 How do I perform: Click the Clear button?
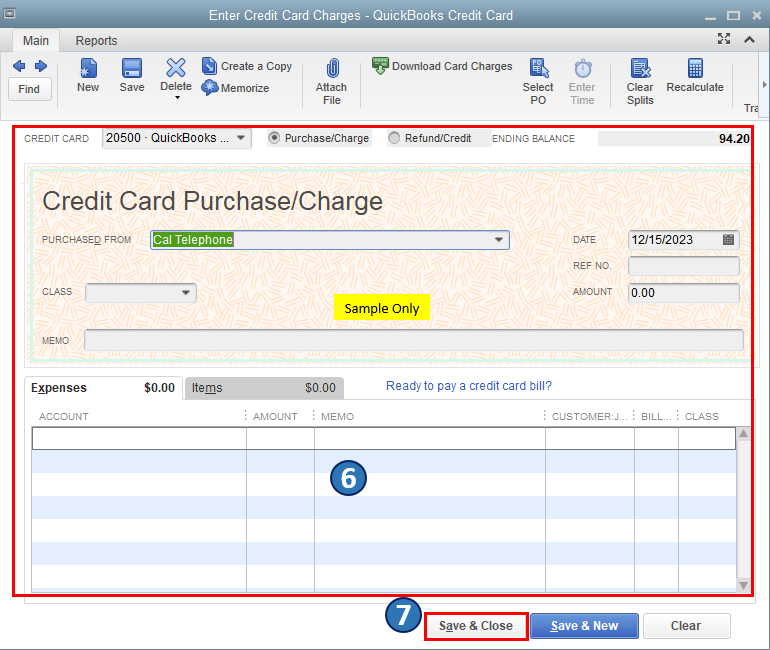tap(687, 626)
